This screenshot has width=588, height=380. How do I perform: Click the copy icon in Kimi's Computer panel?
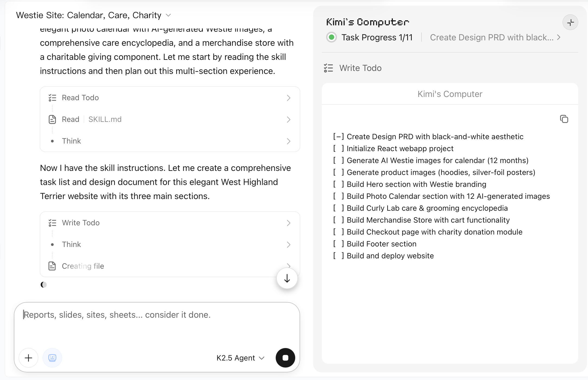pos(564,119)
